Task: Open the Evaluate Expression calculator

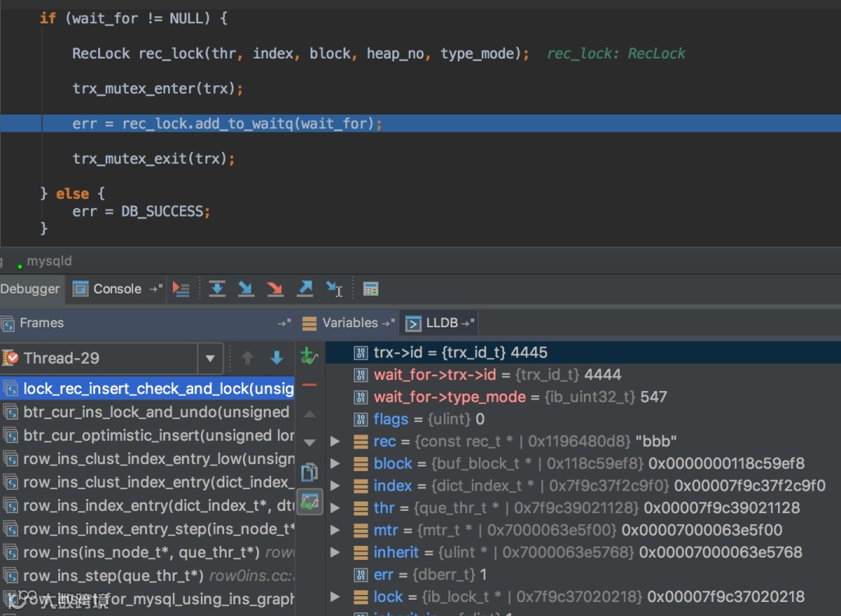Action: (x=371, y=289)
